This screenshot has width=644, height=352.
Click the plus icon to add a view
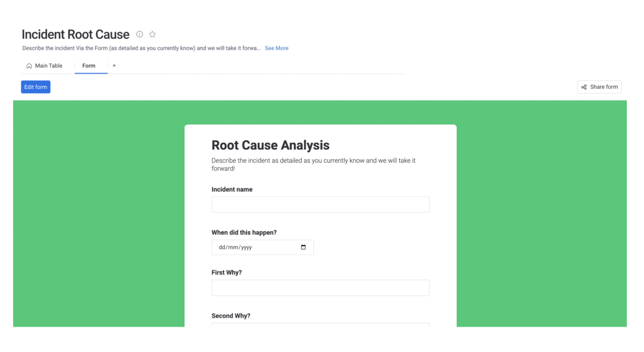[x=114, y=65]
